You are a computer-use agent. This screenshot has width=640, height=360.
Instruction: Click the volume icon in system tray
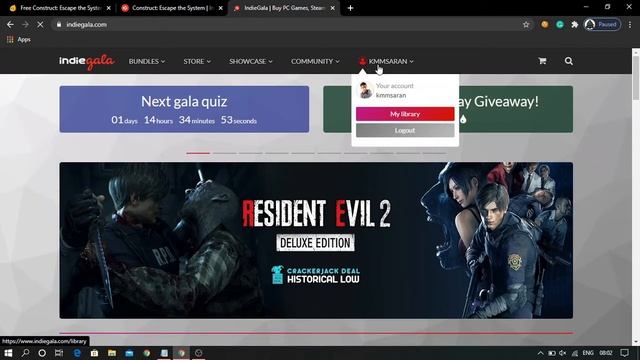(x=563, y=353)
